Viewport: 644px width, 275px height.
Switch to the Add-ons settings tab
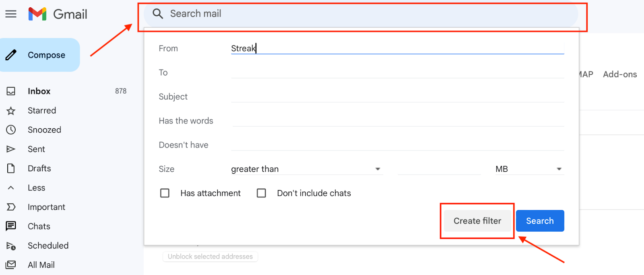(x=620, y=74)
